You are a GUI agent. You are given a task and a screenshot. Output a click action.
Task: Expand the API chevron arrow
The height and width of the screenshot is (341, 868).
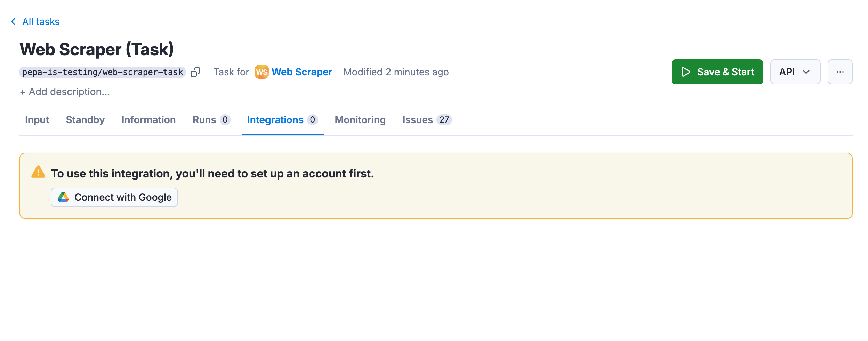(806, 72)
